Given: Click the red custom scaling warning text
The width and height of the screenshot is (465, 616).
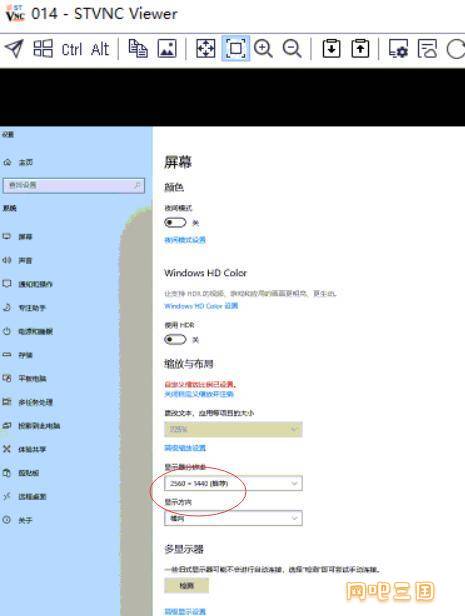Looking at the screenshot, I should click(200, 384).
